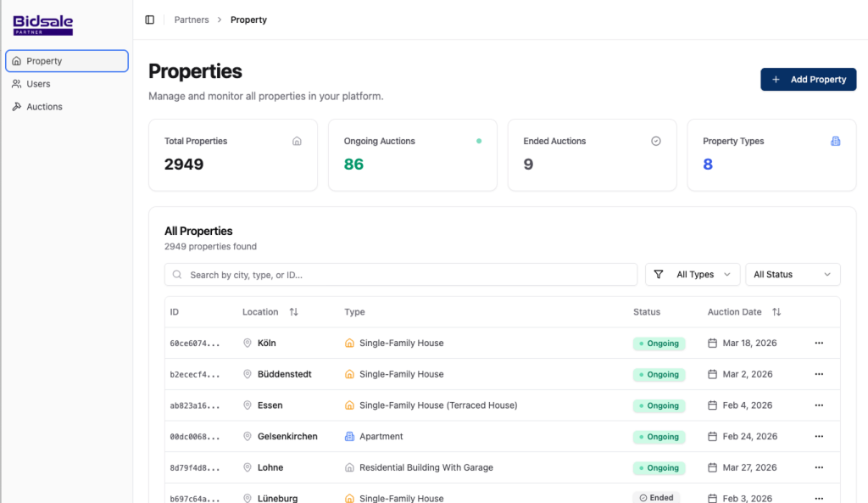Expand the All Status dropdown
Screen dimensions: 868x503
(x=792, y=275)
